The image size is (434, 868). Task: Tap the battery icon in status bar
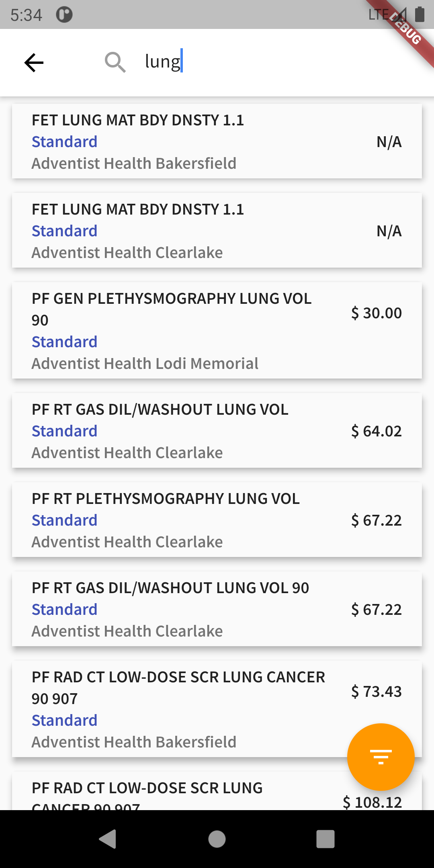point(420,14)
